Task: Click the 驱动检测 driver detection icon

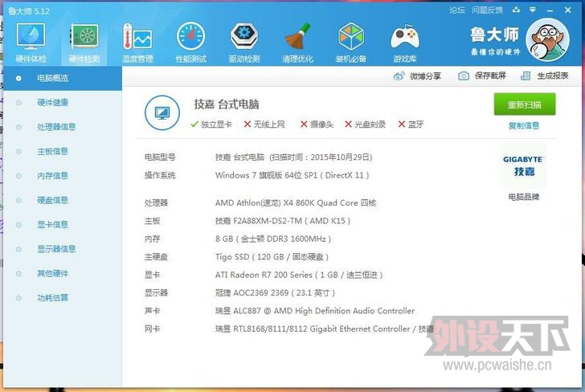Action: click(244, 40)
